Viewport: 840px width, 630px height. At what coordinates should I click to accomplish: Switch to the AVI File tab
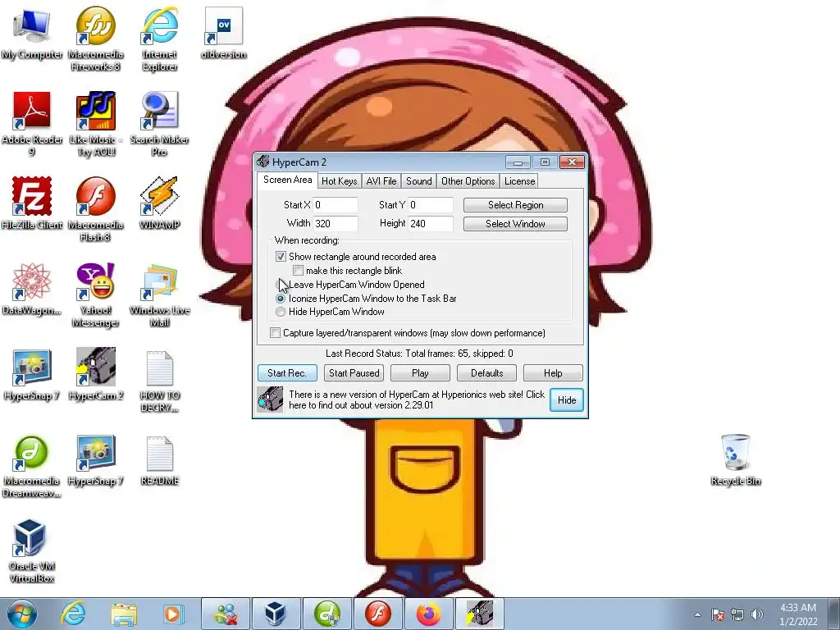point(381,181)
